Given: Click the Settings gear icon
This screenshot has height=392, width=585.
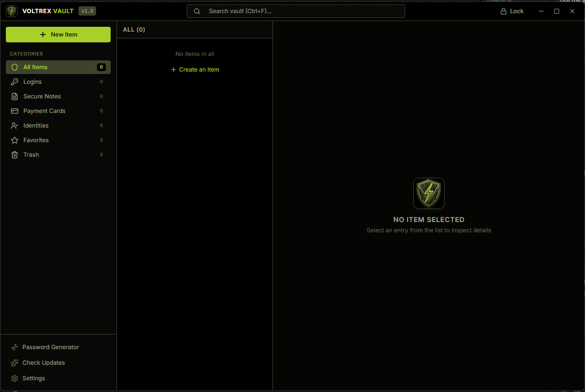Looking at the screenshot, I should coord(15,378).
